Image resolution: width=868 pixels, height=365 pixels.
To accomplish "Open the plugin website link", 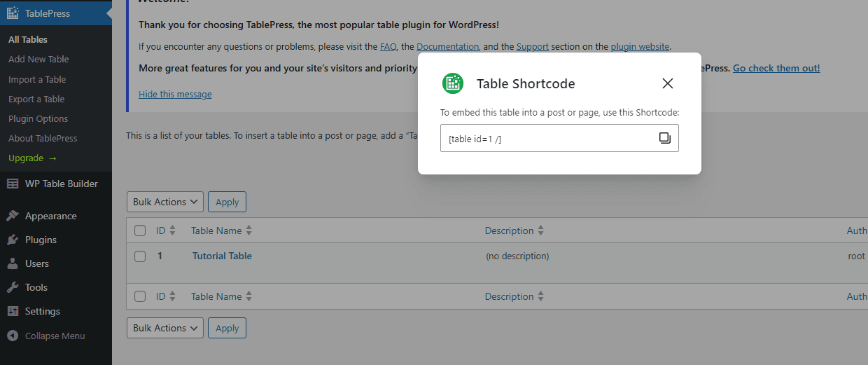I will [x=640, y=47].
